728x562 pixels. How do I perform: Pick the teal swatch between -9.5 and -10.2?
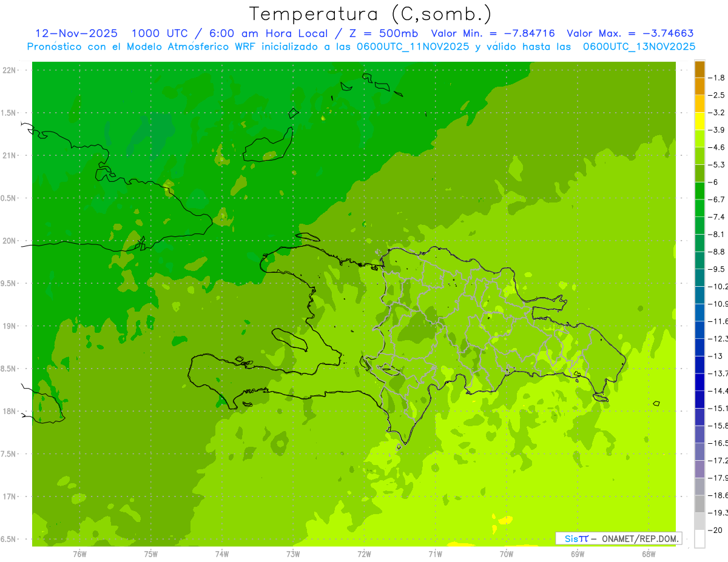699,278
